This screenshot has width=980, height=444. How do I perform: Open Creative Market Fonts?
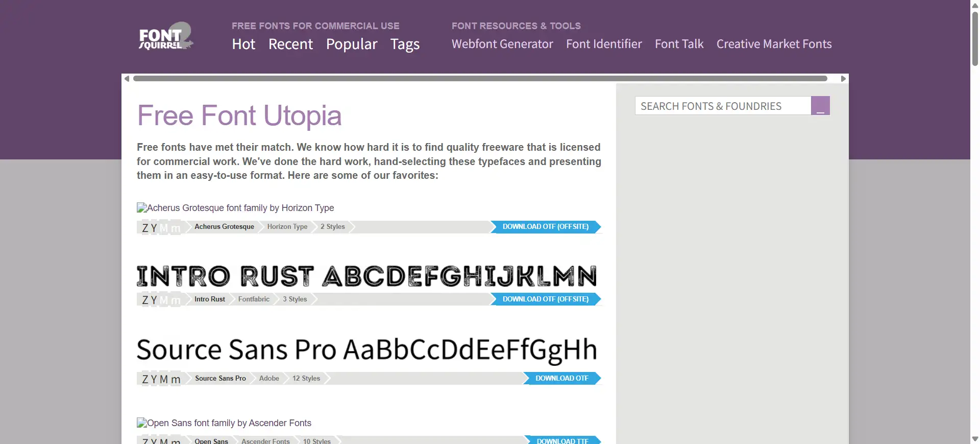(774, 44)
